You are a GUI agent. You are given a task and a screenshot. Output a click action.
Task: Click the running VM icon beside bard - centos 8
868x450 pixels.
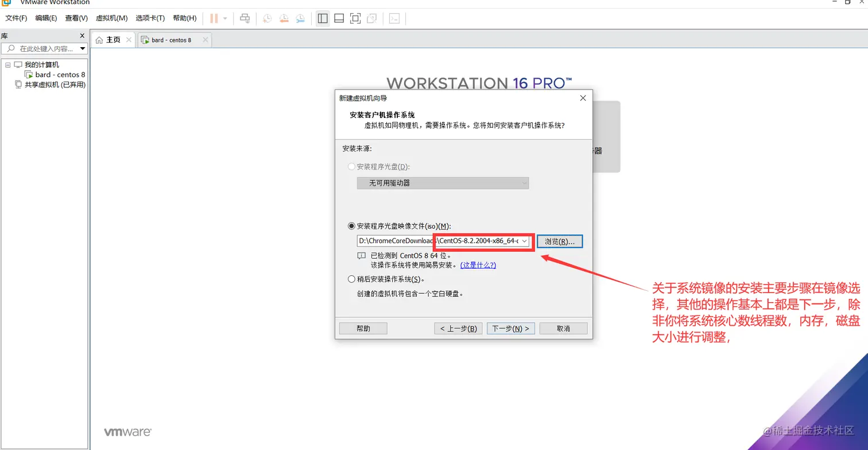click(x=29, y=75)
